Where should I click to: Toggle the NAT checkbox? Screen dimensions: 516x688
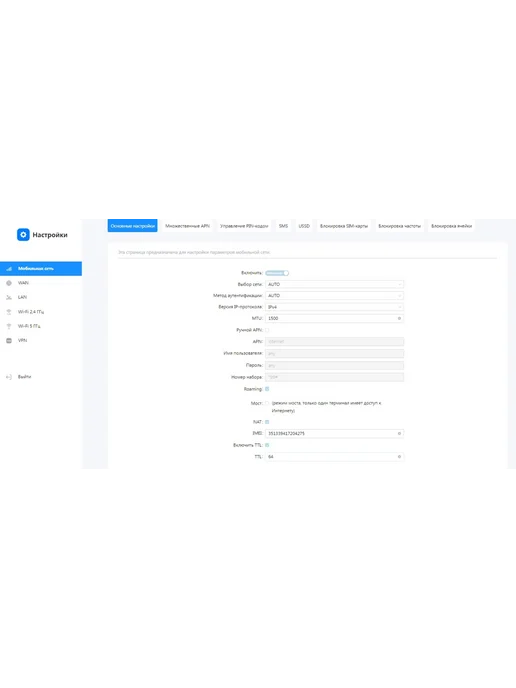pos(267,422)
